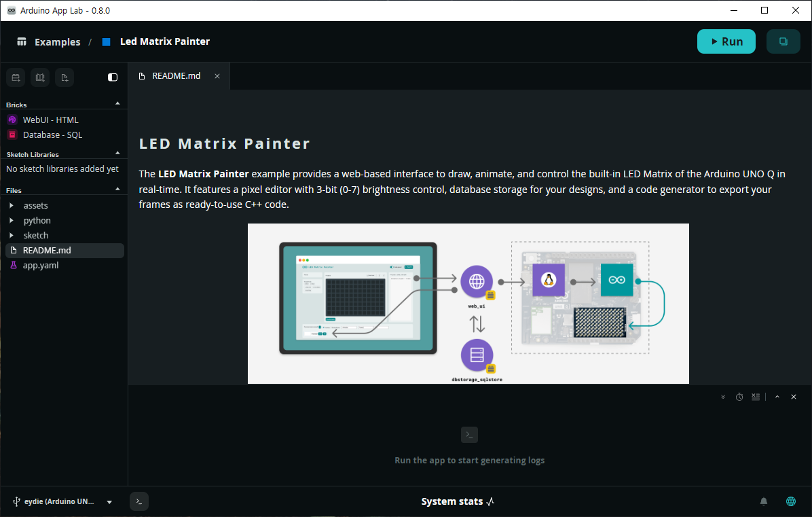Open the board selector dropdown arrow

[x=109, y=502]
